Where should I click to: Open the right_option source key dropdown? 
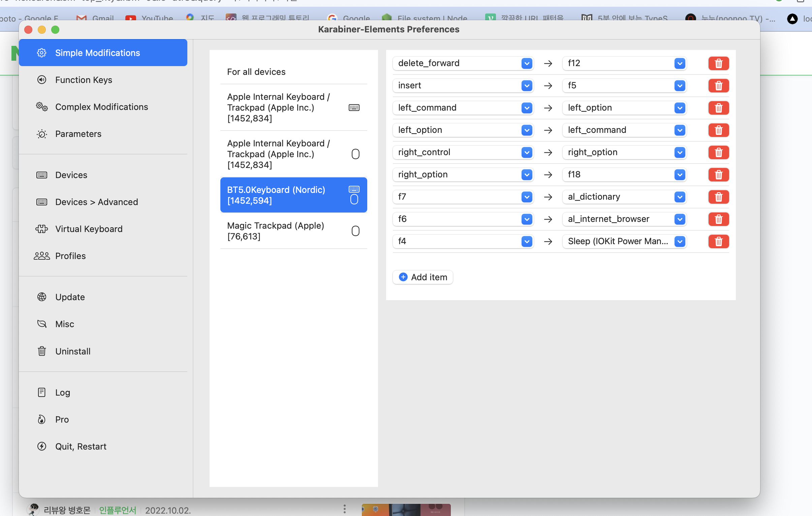point(463,174)
